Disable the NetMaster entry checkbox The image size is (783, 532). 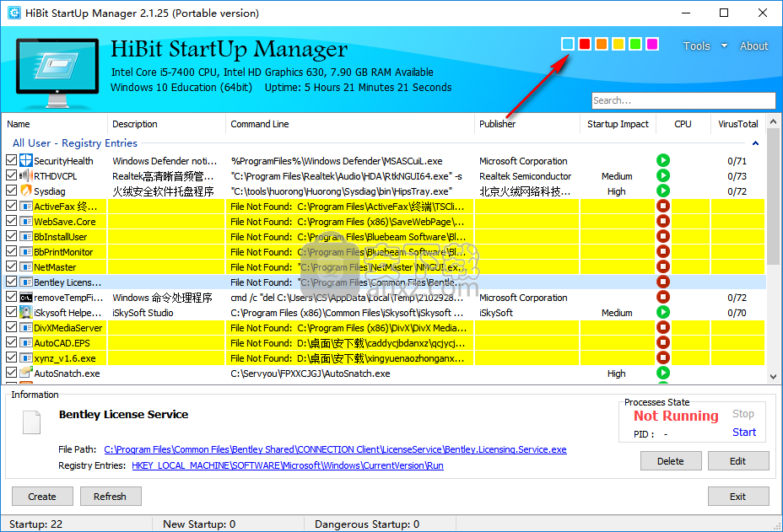[12, 266]
